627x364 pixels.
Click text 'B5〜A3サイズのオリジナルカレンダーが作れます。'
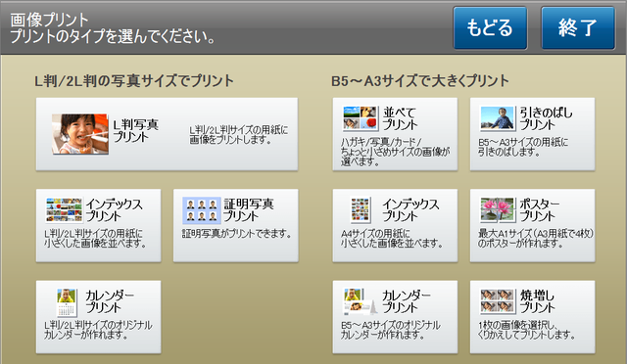click(x=391, y=330)
